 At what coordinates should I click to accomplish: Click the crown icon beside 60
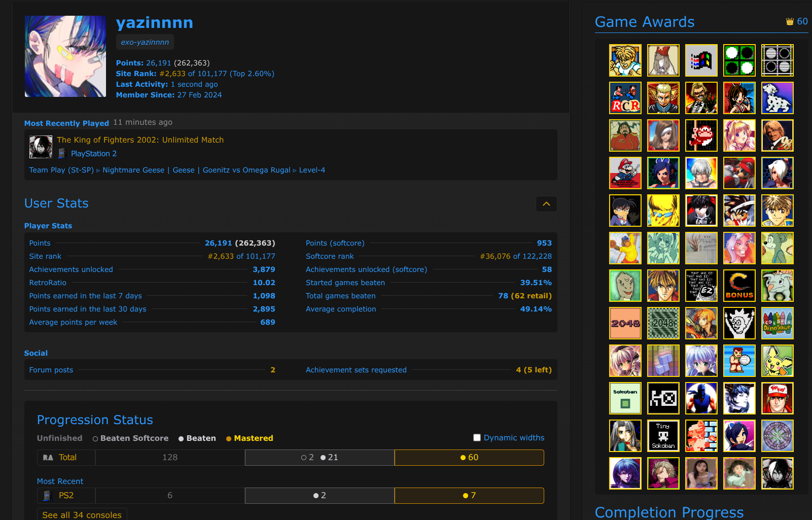coord(790,21)
